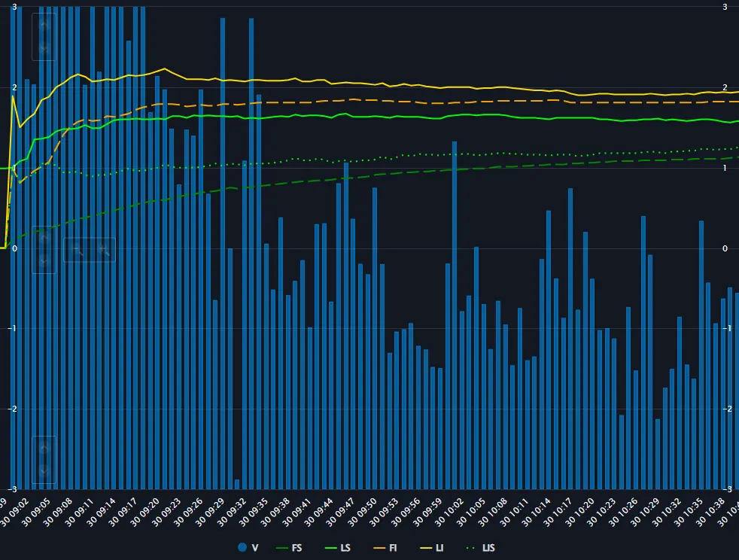
Task: Click the down chevron in the bottom pan control
Action: point(44,471)
